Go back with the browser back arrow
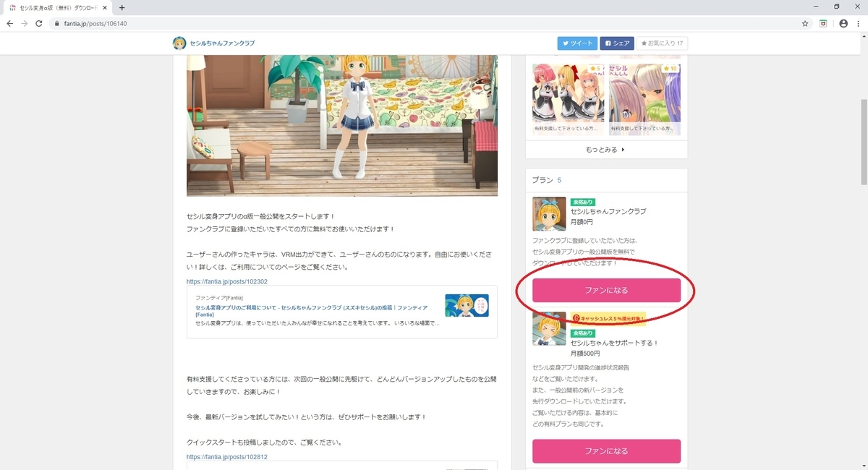Image resolution: width=868 pixels, height=470 pixels. [10, 23]
